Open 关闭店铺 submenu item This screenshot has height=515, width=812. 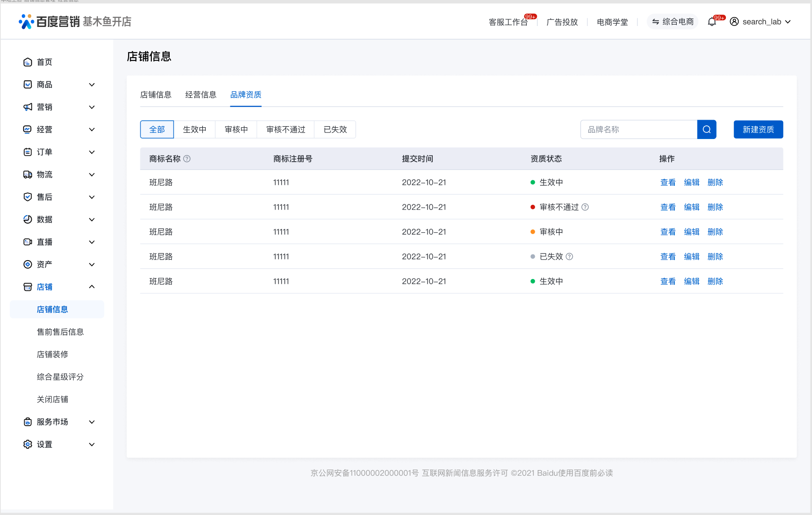(x=52, y=399)
